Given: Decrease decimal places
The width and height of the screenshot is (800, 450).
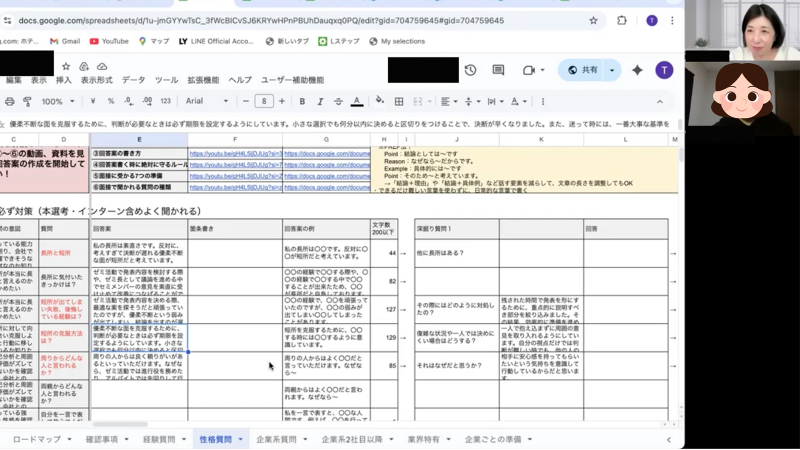Looking at the screenshot, I should point(129,102).
